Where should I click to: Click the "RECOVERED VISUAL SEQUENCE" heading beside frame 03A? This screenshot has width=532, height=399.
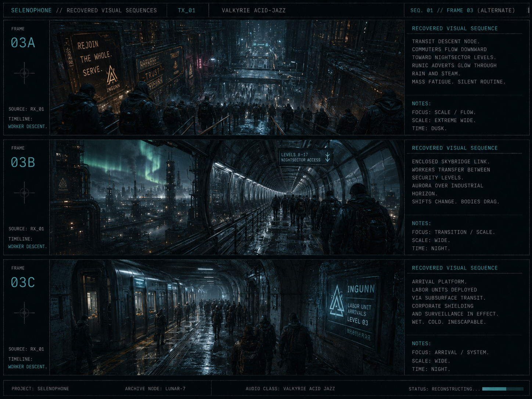coord(455,28)
